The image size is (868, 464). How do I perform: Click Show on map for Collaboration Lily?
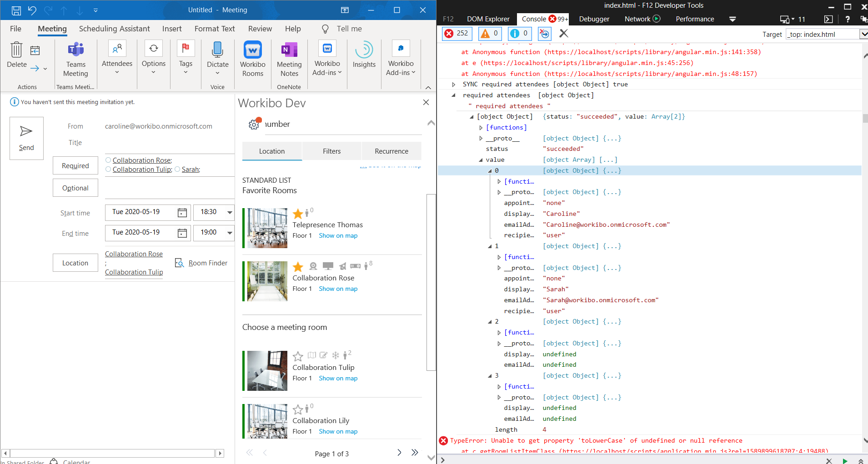coord(338,431)
